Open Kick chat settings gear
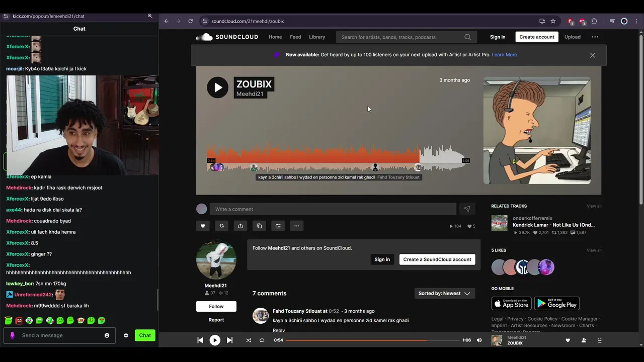 click(126, 335)
